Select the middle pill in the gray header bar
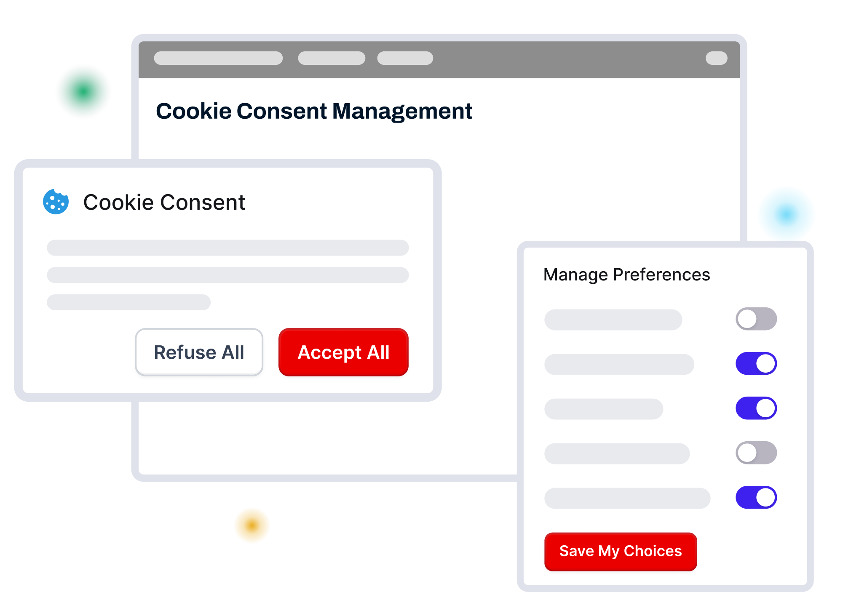 tap(331, 58)
